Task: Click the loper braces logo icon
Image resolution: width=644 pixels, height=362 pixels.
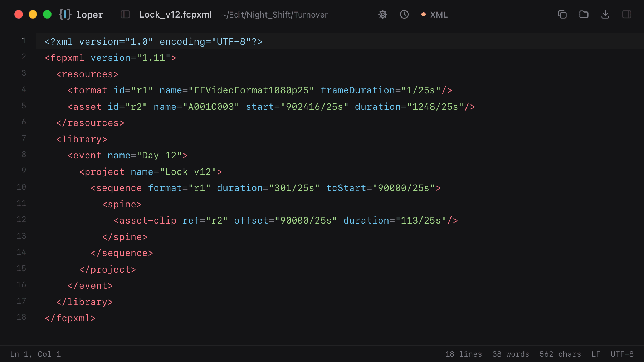Action: [65, 14]
